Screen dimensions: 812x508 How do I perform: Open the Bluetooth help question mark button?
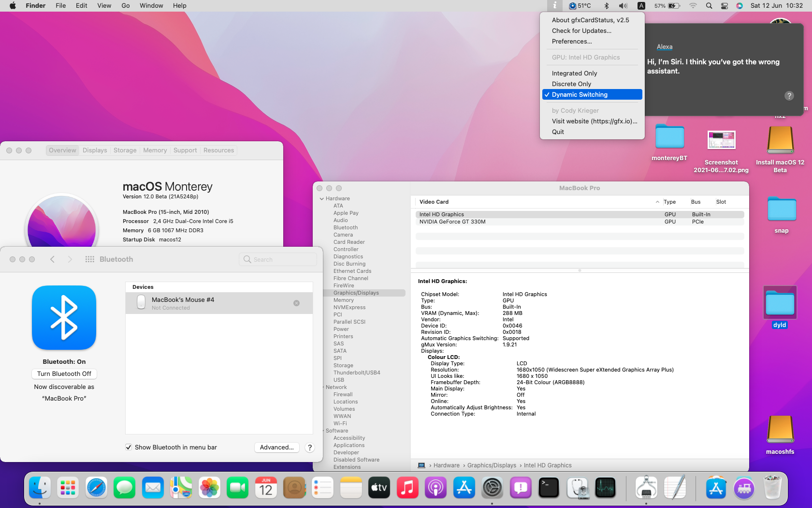[x=310, y=448]
